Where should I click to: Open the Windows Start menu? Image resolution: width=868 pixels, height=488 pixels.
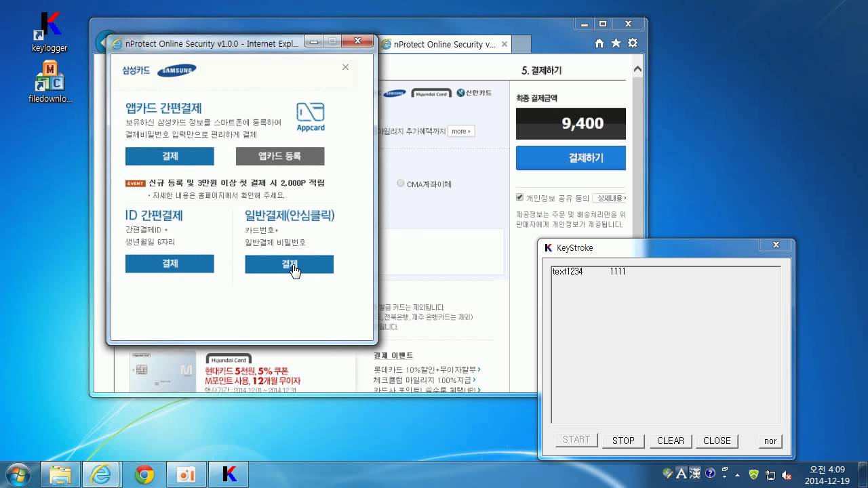coord(17,474)
